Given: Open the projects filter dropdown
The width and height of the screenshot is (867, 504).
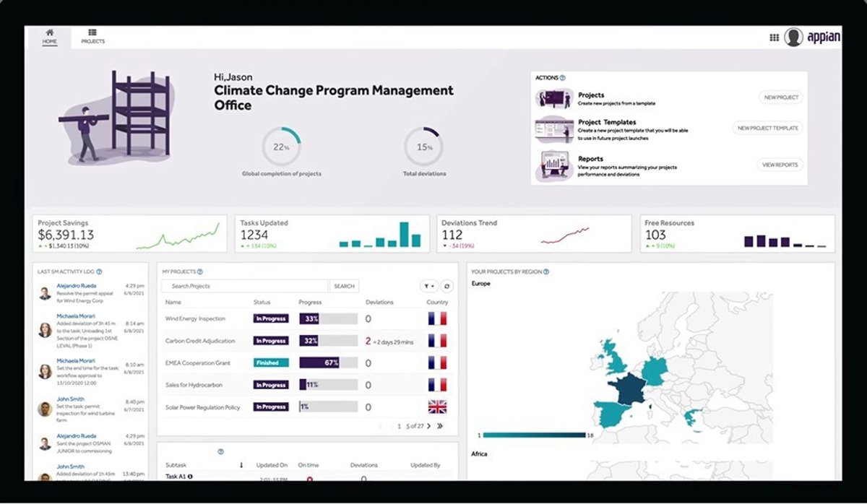Looking at the screenshot, I should (429, 287).
